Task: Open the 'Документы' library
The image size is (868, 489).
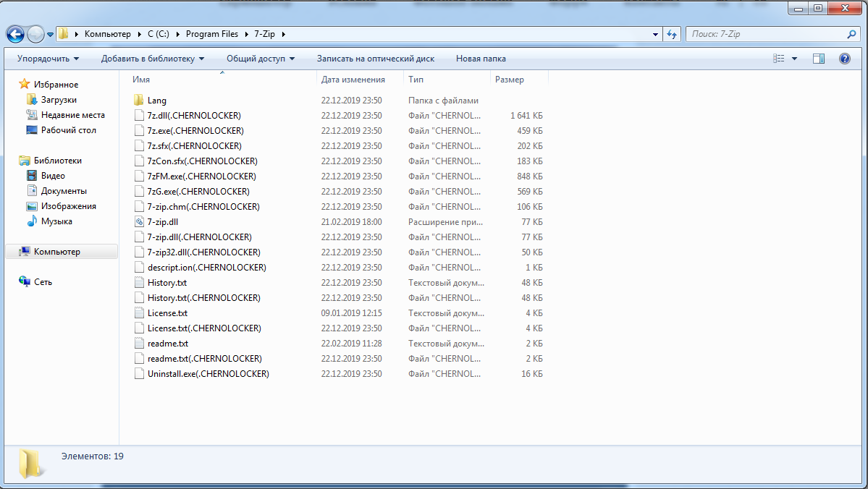Action: pyautogui.click(x=64, y=191)
